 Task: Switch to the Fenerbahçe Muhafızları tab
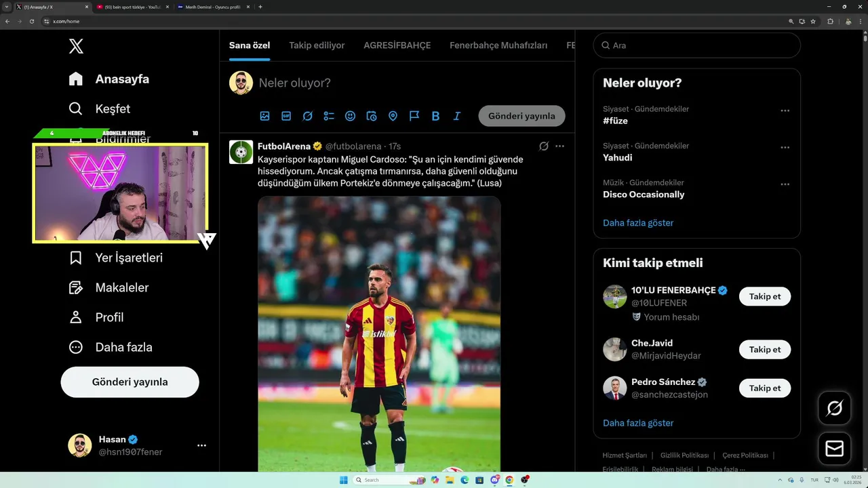pyautogui.click(x=498, y=45)
